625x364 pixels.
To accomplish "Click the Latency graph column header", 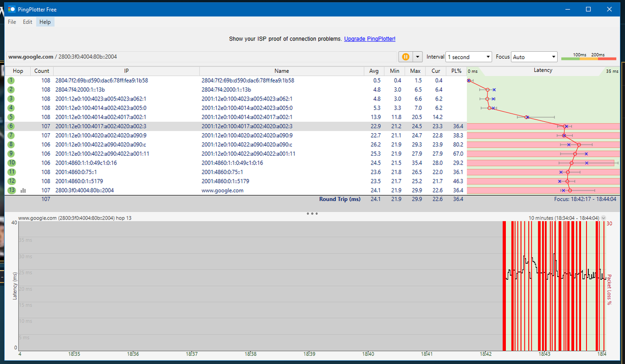I will [x=543, y=71].
